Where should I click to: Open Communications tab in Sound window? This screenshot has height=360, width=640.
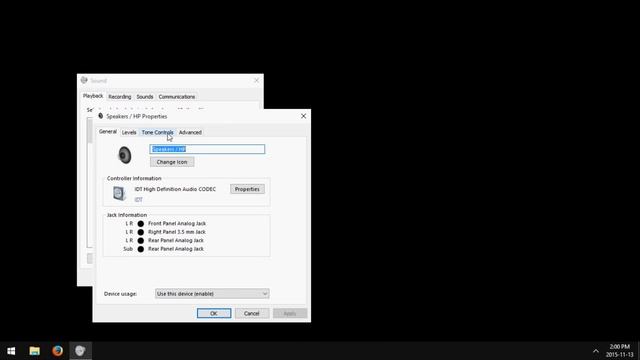coord(177,97)
